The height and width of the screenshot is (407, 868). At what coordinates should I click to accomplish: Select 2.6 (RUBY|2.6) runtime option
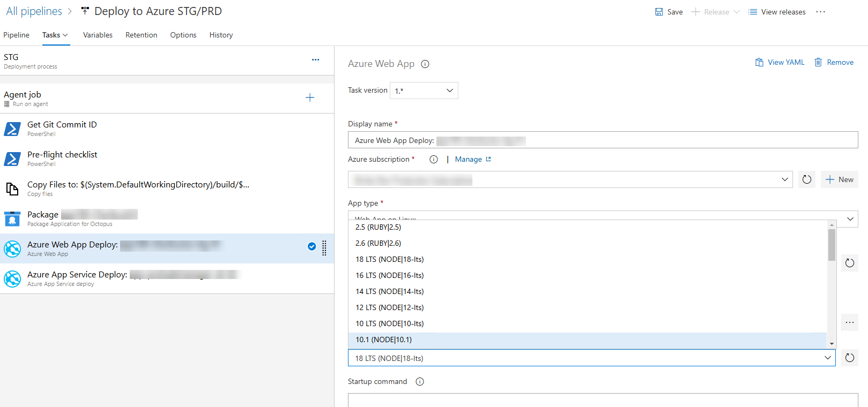pyautogui.click(x=588, y=243)
